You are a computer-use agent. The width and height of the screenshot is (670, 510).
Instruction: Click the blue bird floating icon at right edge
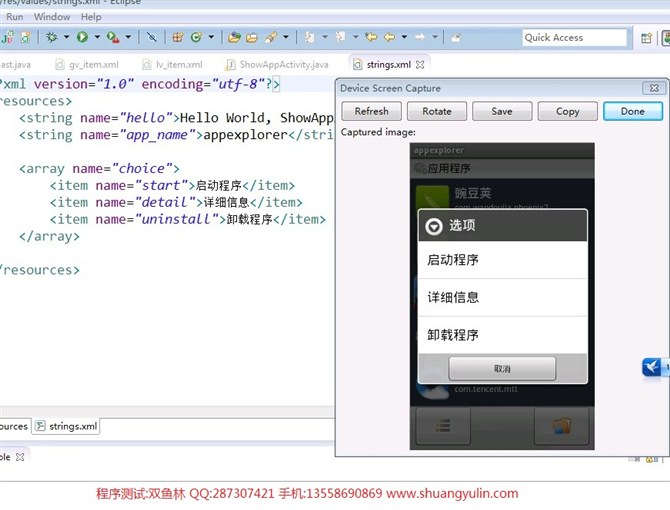(652, 367)
